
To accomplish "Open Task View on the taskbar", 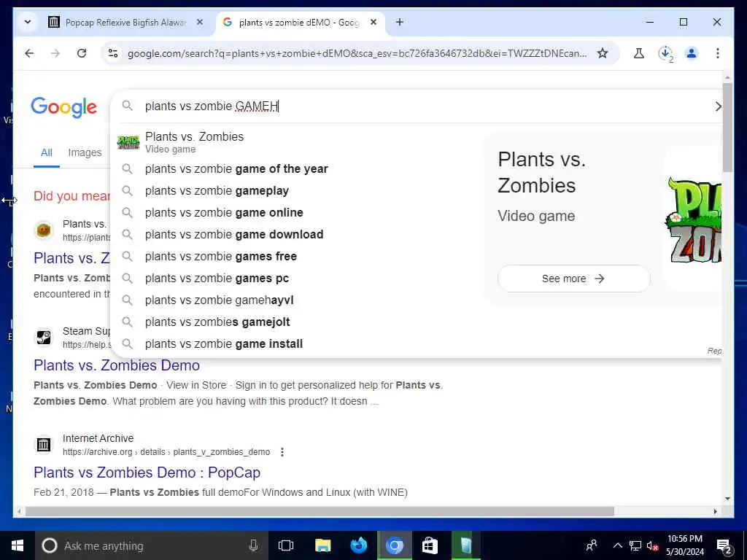I will 286,545.
